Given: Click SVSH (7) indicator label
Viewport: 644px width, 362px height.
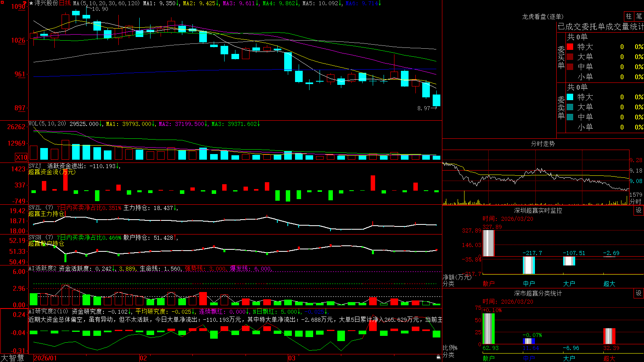Looking at the screenshot, I should [41, 238].
